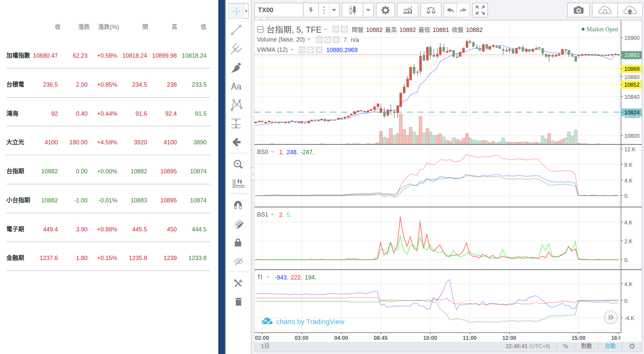Toggle 自動 auto scale
This screenshot has height=354, width=644.
click(x=610, y=346)
